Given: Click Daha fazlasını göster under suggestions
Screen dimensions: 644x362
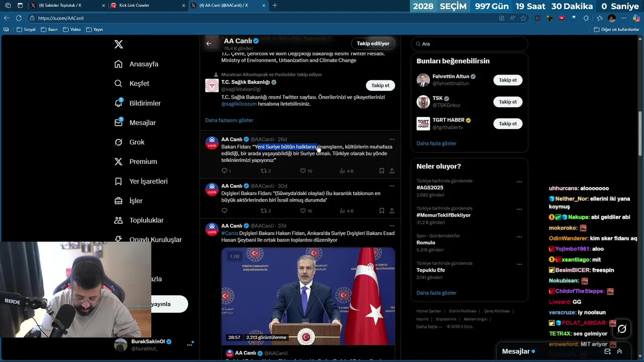Looking at the screenshot, I should coord(229,120).
